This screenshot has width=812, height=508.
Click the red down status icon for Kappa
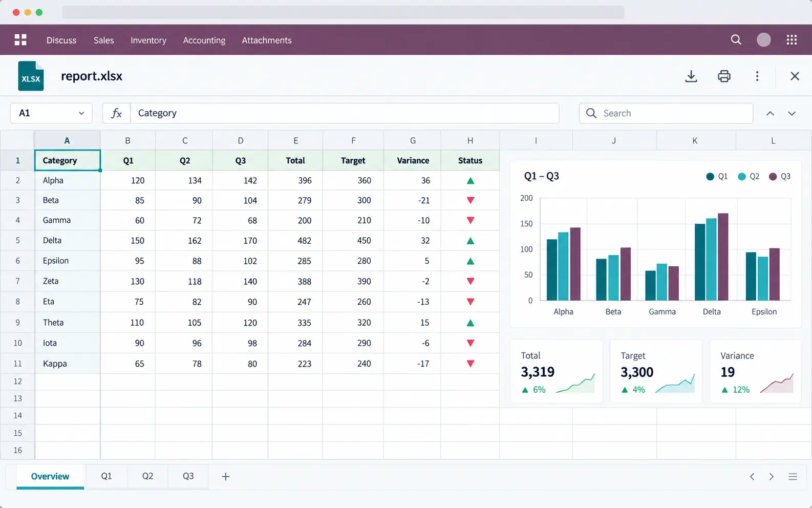tap(470, 364)
